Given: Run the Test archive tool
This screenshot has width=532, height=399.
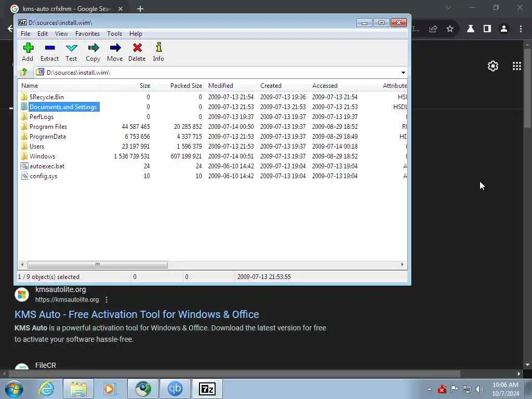Looking at the screenshot, I should click(71, 52).
